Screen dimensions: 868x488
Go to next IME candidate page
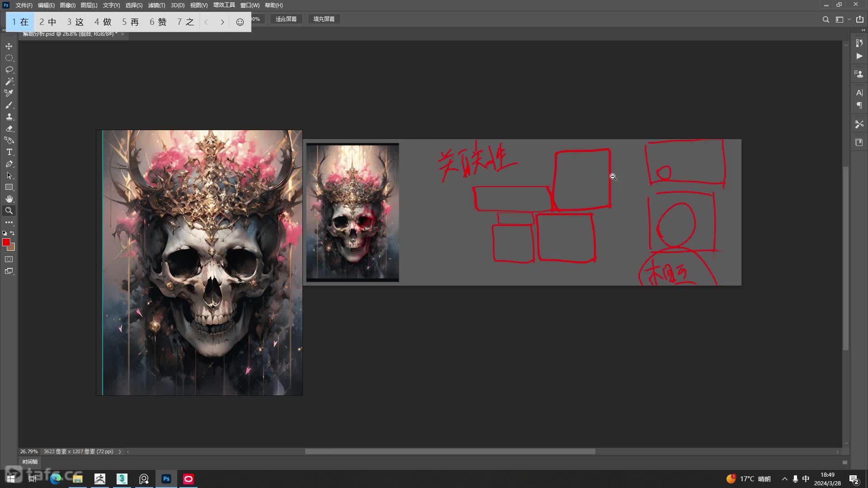click(222, 22)
